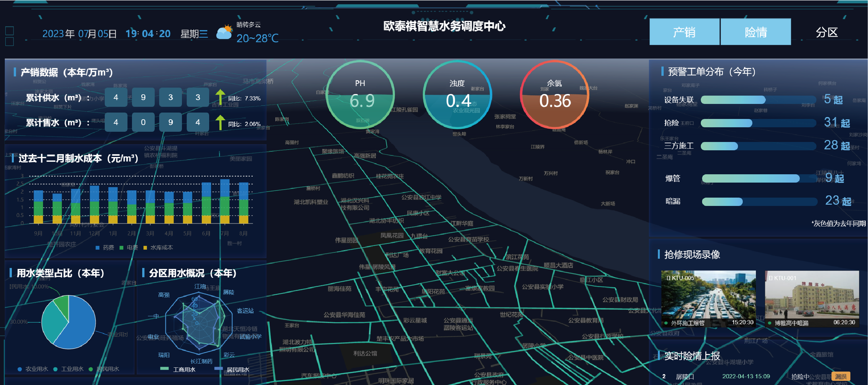Click the PH circular gauge

pyautogui.click(x=360, y=95)
